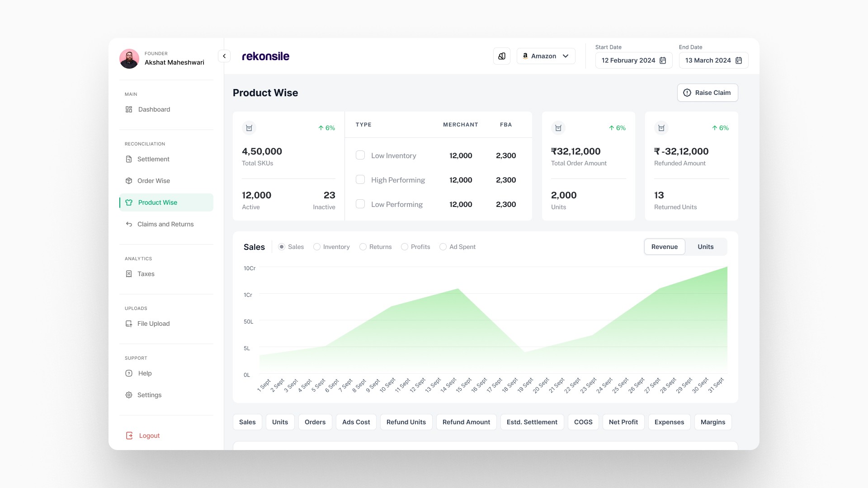Click the calendar icon in End Date

coord(739,61)
